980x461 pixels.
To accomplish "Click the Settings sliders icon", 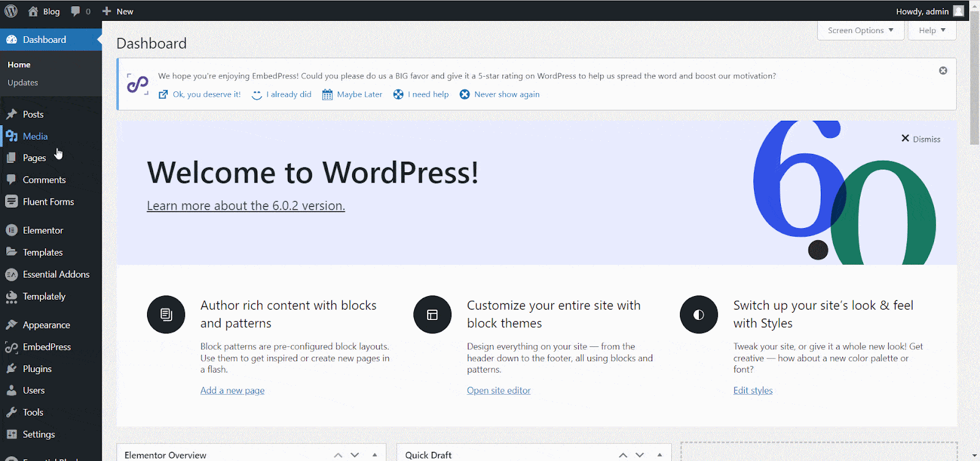I will 12,435.
